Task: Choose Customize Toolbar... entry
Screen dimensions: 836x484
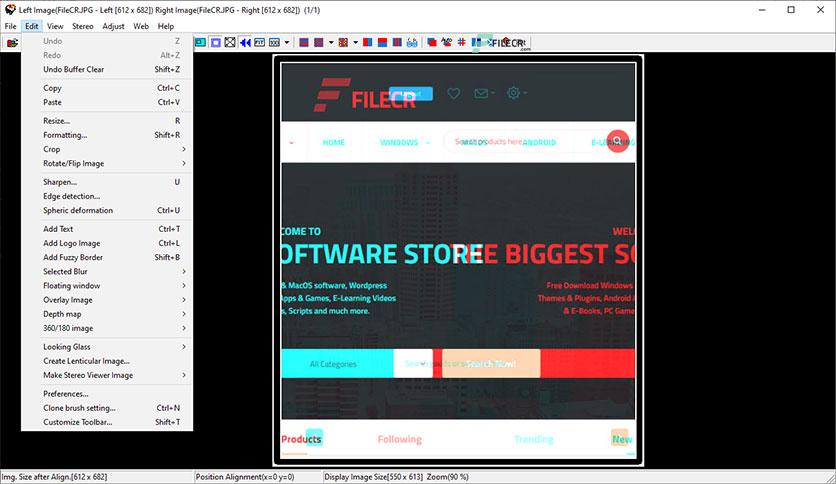Action: click(107, 422)
